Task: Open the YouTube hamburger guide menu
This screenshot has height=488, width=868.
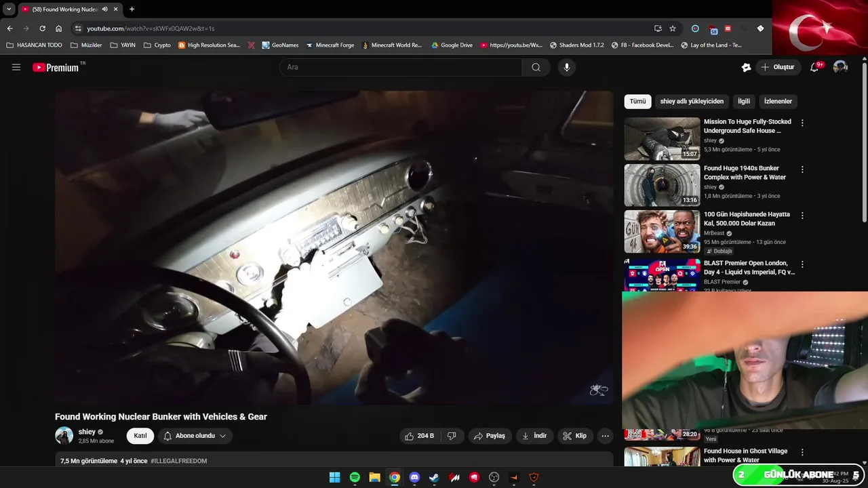Action: pos(16,67)
